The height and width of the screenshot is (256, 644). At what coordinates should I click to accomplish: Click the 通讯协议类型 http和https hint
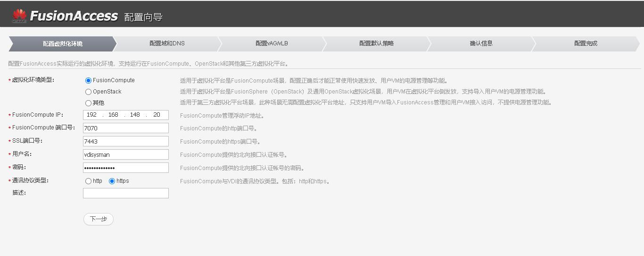point(255,181)
